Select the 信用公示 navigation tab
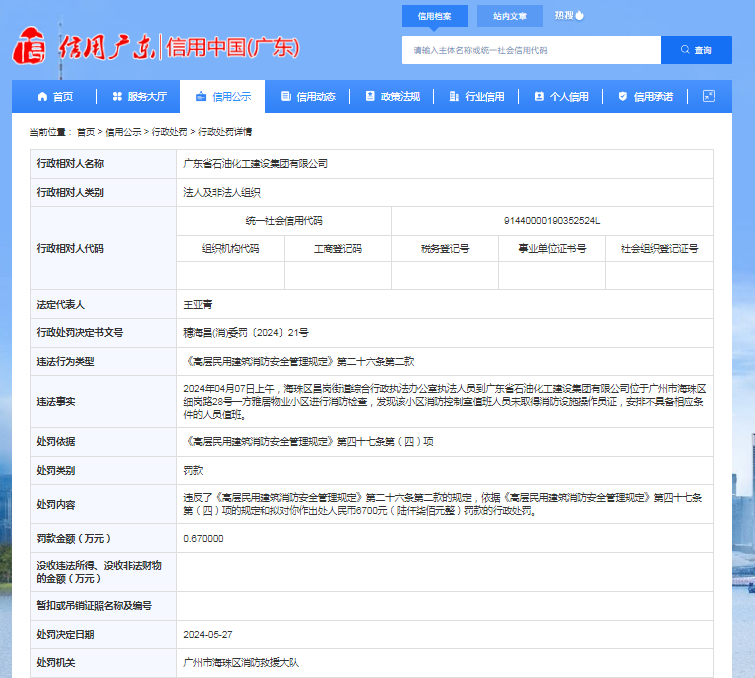Viewport: 755px width, 678px height. [222, 97]
